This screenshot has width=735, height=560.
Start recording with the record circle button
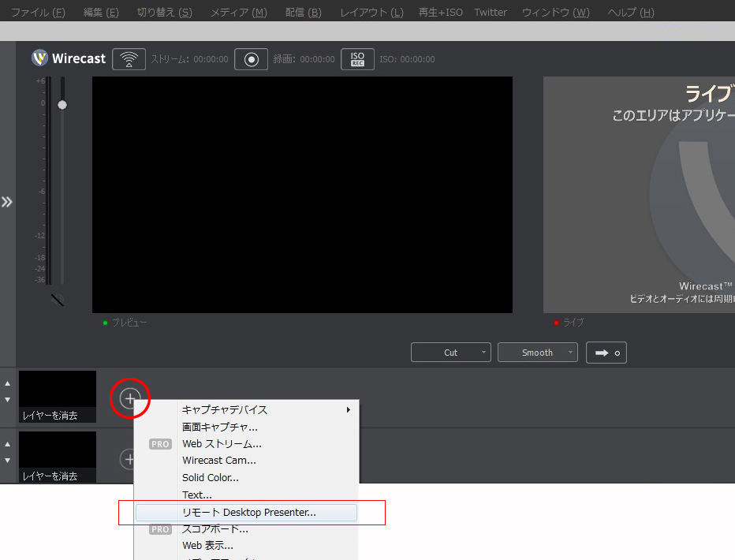point(252,59)
